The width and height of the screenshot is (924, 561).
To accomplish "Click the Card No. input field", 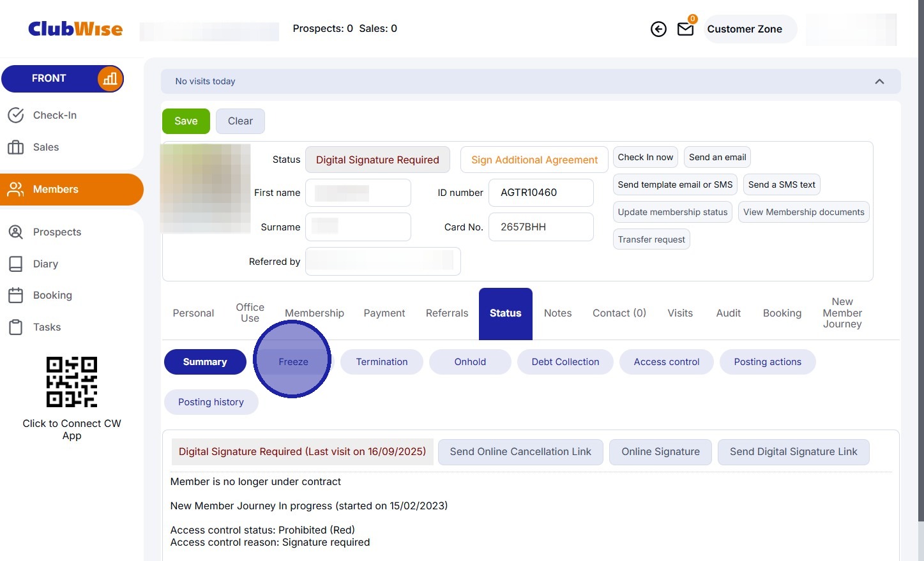I will coord(541,227).
